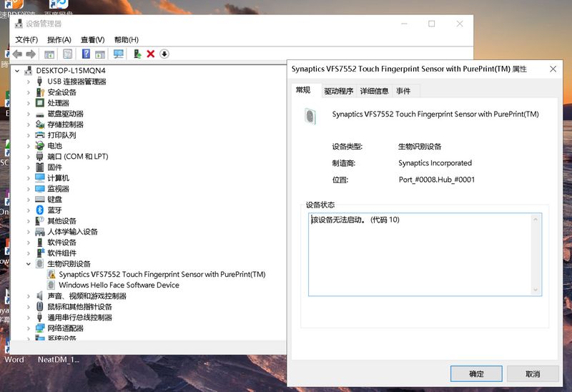
Task: Expand the 电池 node
Action: [x=29, y=146]
